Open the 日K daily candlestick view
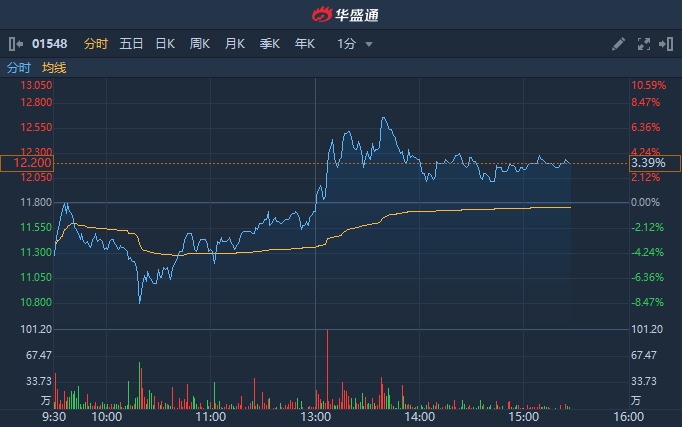The image size is (682, 427). pyautogui.click(x=165, y=44)
